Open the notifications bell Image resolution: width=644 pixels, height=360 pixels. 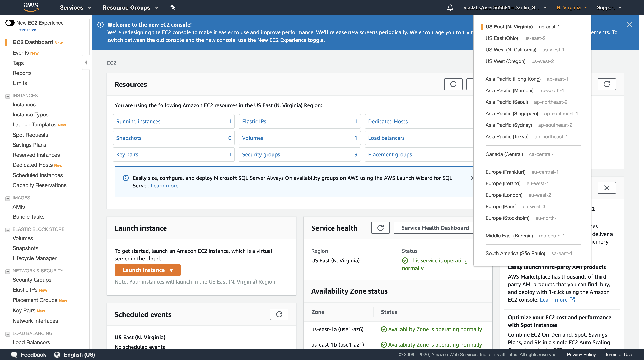[450, 7]
